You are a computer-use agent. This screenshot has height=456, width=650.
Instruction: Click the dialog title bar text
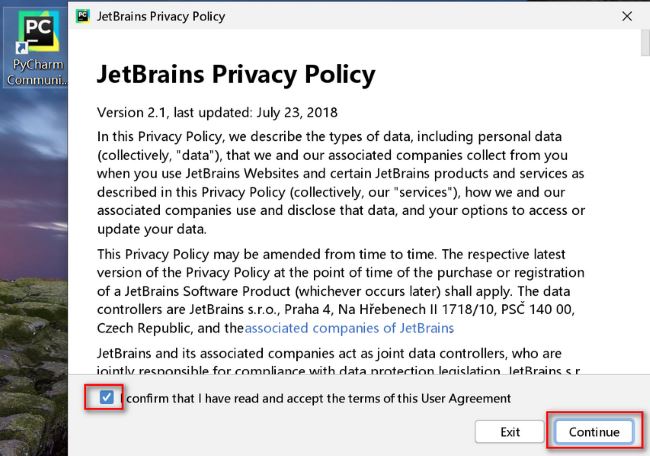[162, 16]
